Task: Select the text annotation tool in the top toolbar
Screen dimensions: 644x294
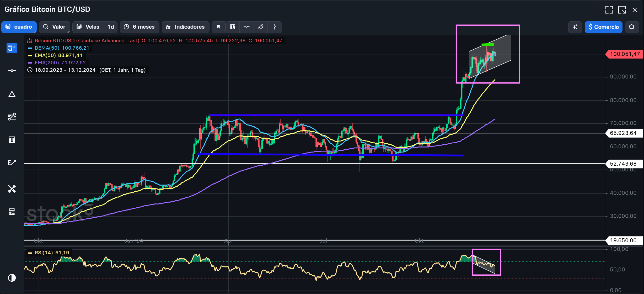Action: coord(233,27)
